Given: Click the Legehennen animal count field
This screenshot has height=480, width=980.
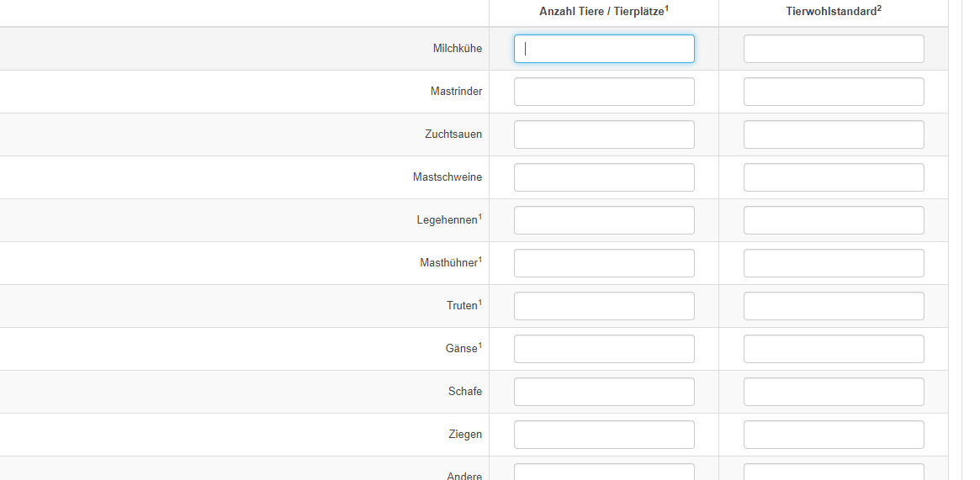Looking at the screenshot, I should click(x=604, y=220).
